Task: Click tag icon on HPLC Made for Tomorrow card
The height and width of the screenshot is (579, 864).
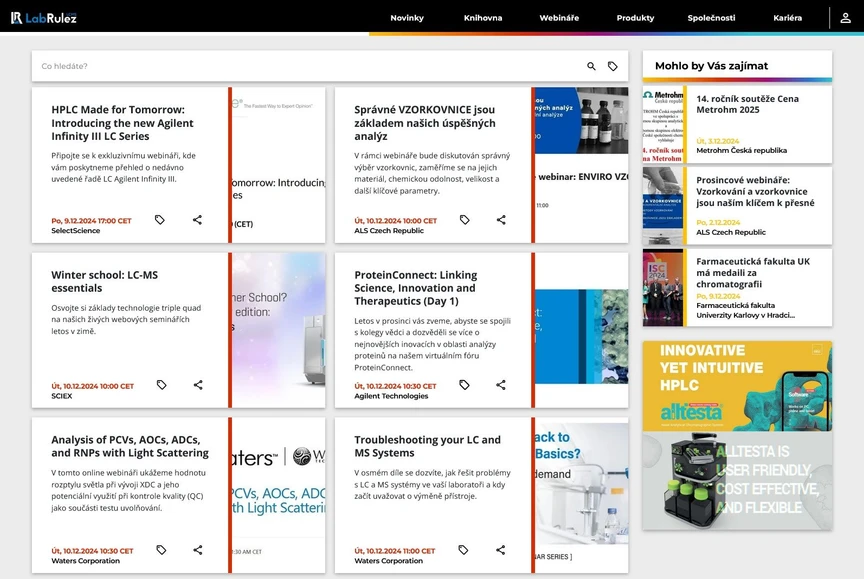Action: pos(160,220)
